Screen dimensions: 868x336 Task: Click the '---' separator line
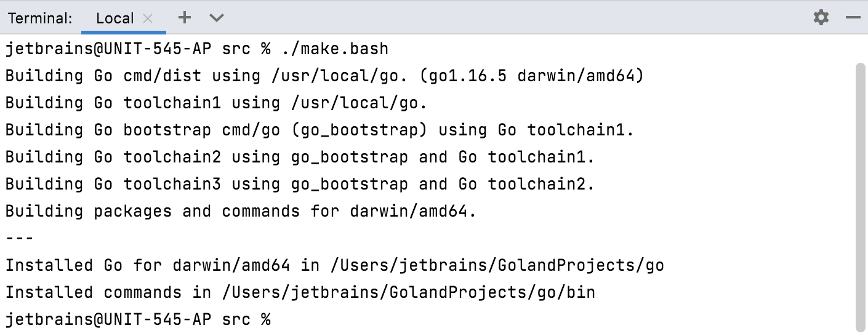[19, 238]
